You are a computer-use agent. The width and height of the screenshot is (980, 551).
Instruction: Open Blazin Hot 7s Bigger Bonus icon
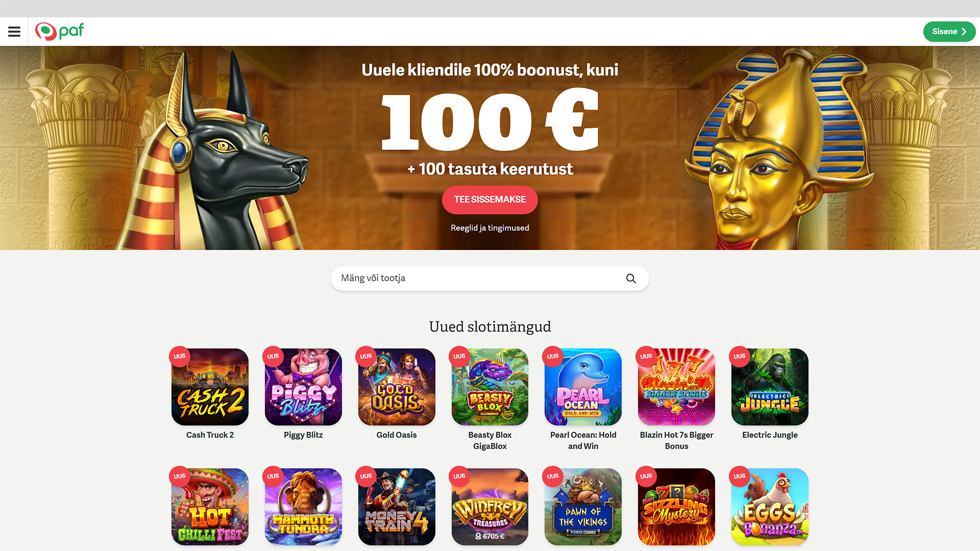[x=676, y=387]
